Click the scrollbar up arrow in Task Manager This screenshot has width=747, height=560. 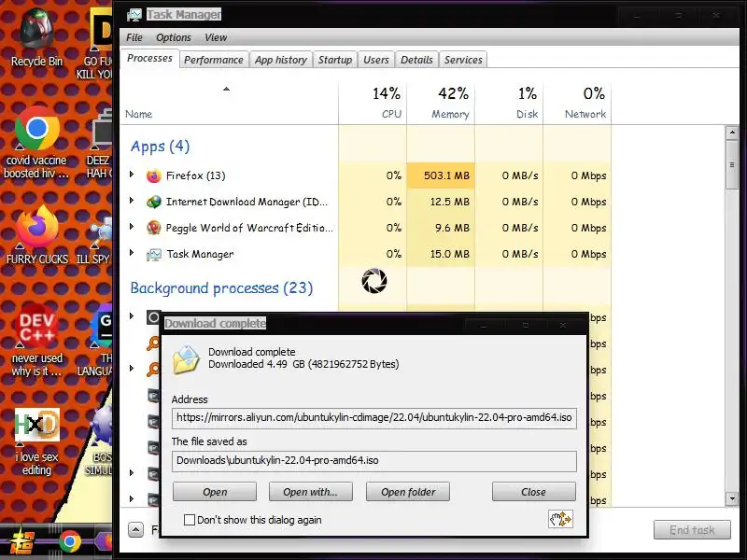732,133
